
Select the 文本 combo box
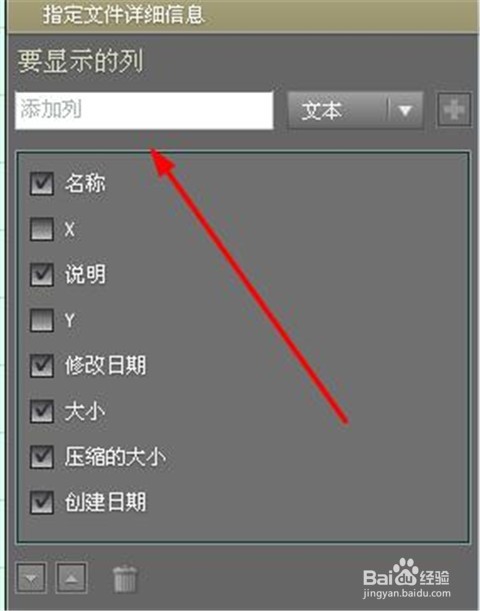point(355,111)
